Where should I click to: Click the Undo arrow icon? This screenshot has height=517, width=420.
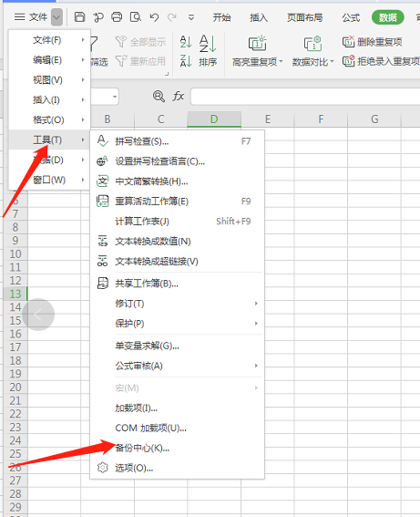click(154, 17)
